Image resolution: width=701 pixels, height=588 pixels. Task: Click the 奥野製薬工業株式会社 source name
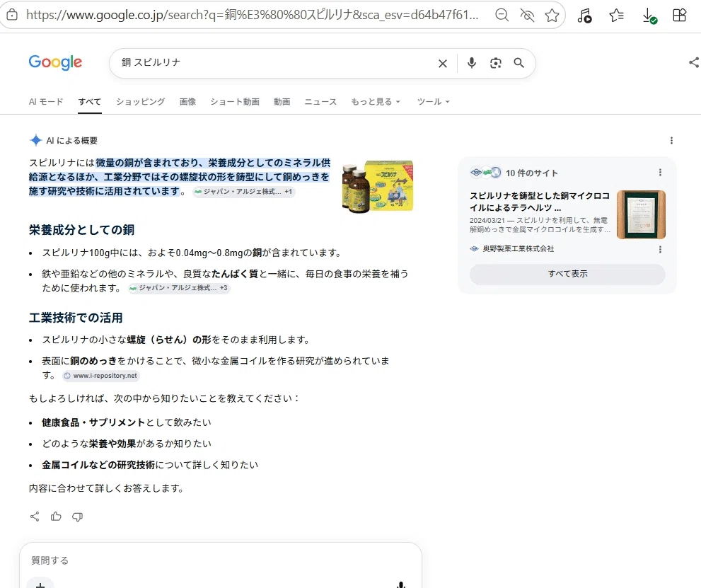[518, 248]
